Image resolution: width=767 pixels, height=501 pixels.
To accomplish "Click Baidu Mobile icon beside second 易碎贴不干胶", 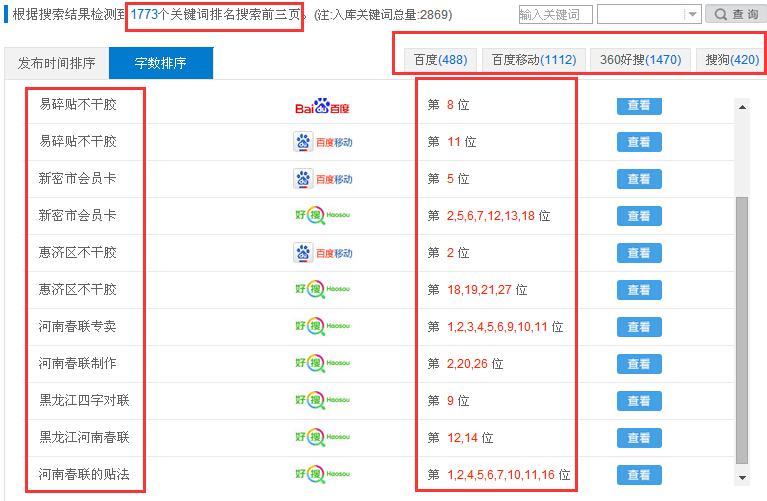I will [323, 142].
